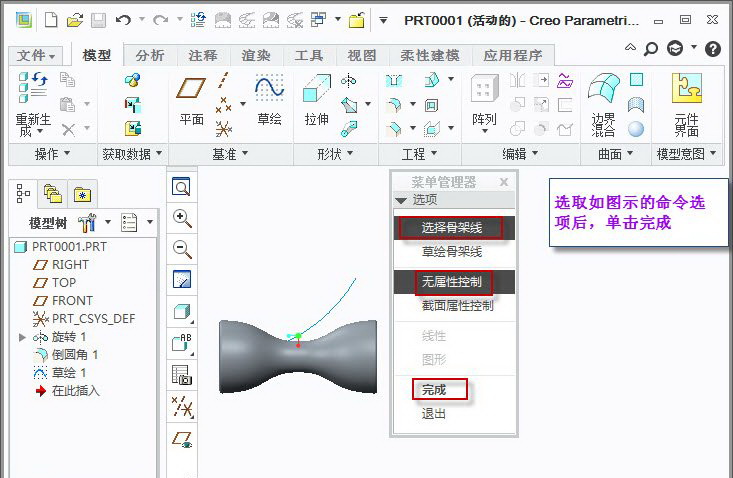Click the 重新生成 (Regenerate) icon
Screen dimensions: 733x478
pos(33,92)
